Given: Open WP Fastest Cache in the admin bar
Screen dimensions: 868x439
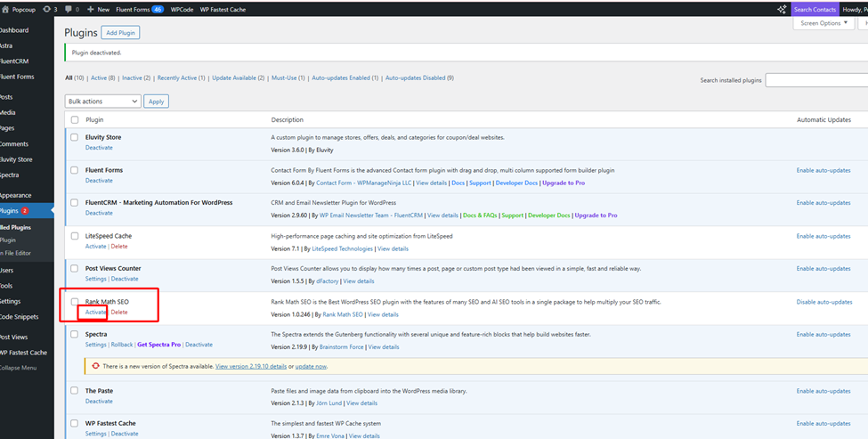Looking at the screenshot, I should tap(223, 10).
